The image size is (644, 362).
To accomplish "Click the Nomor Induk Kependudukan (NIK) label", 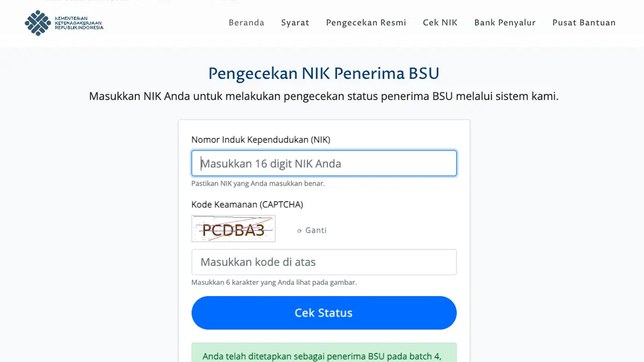I will [x=261, y=139].
